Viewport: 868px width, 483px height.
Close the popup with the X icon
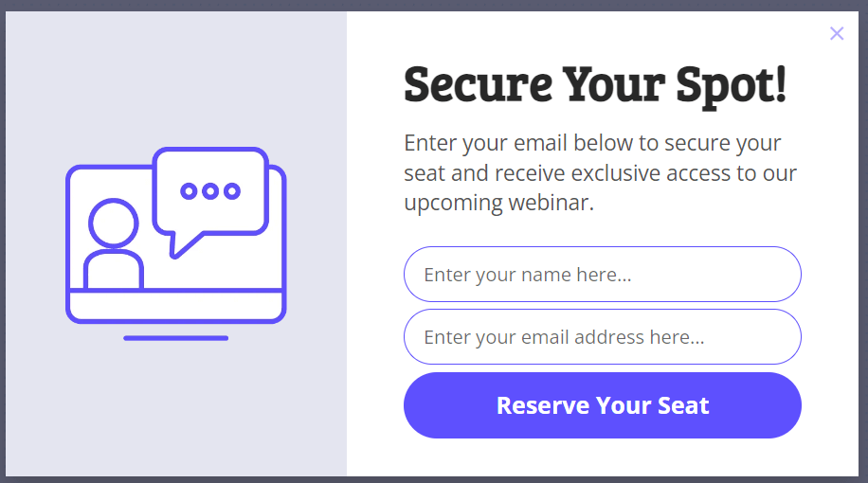(x=836, y=34)
